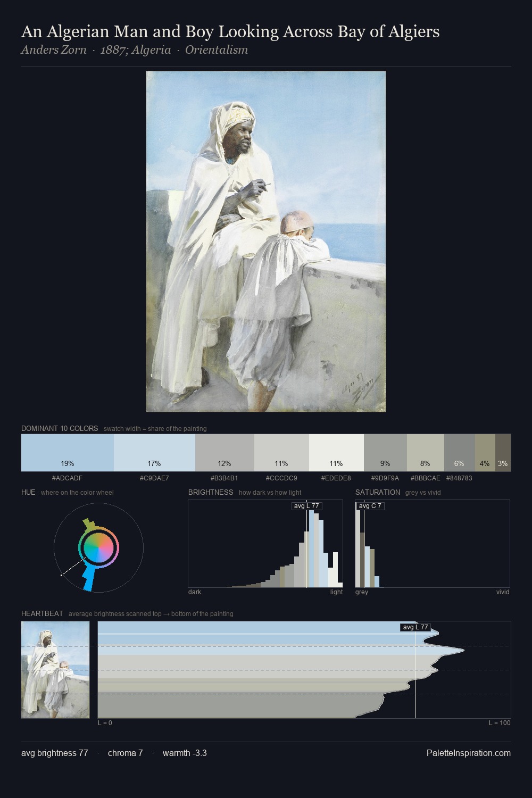This screenshot has height=798, width=532.
Task: Select the 12% grey swatch
Action: coord(225,453)
